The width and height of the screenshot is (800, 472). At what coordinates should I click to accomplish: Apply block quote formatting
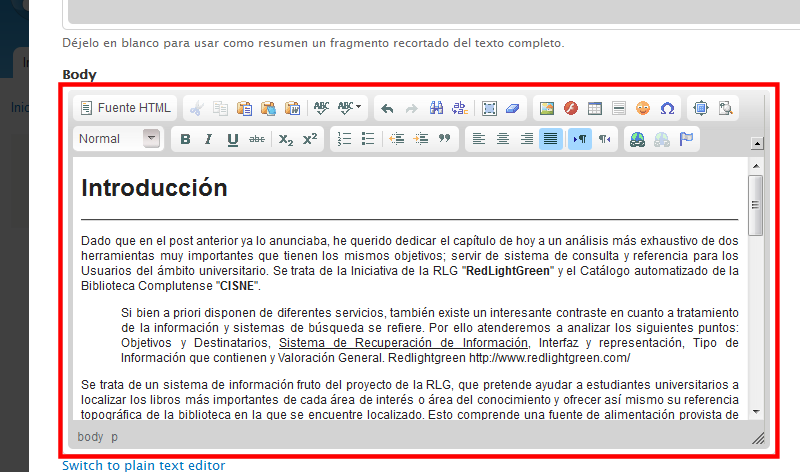pos(444,139)
